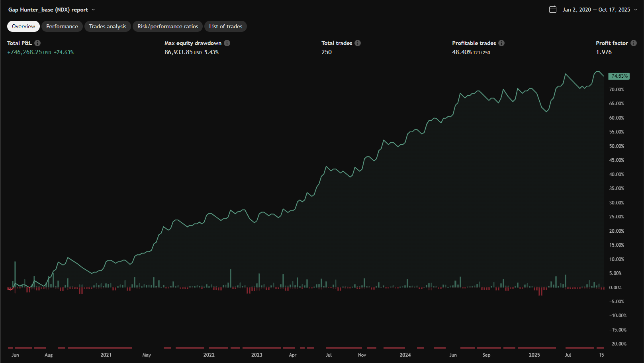Switch to the Overview tab
644x363 pixels.
pyautogui.click(x=23, y=26)
